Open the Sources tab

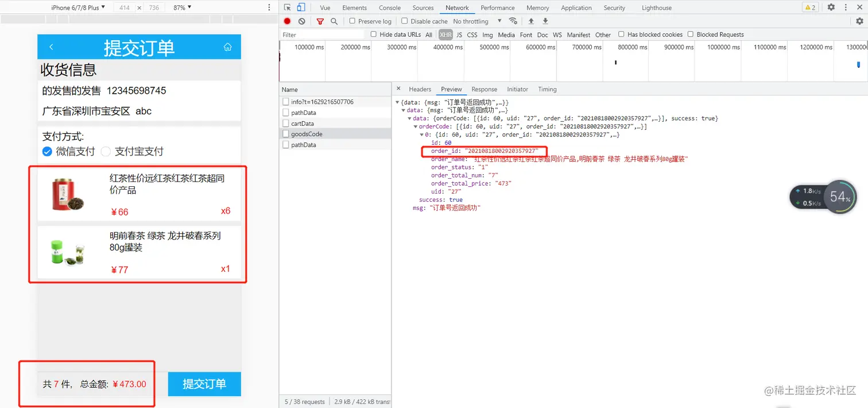pos(423,7)
